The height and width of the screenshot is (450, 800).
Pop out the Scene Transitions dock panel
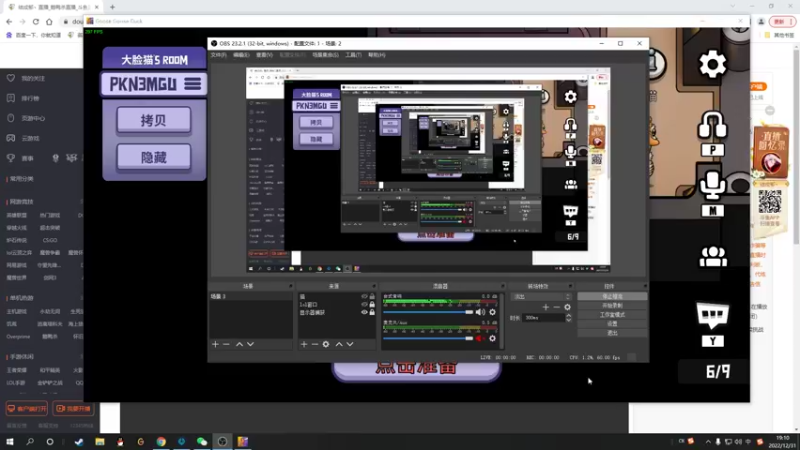(570, 286)
